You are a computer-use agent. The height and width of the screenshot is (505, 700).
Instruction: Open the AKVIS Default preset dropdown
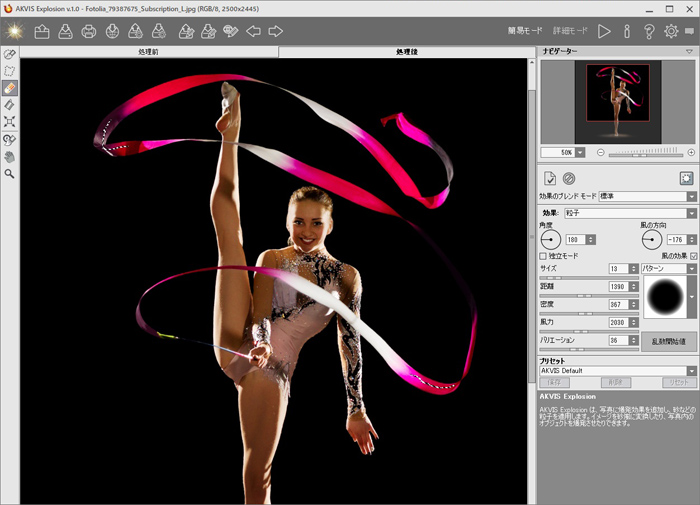click(x=691, y=371)
